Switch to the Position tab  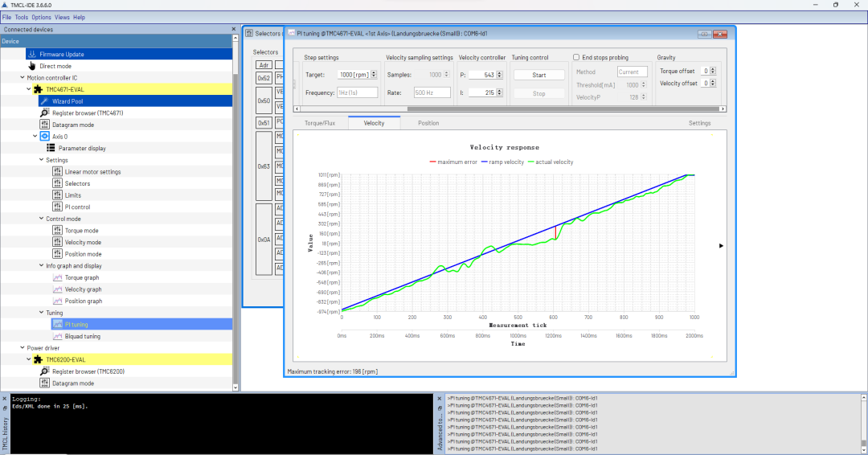pos(428,123)
